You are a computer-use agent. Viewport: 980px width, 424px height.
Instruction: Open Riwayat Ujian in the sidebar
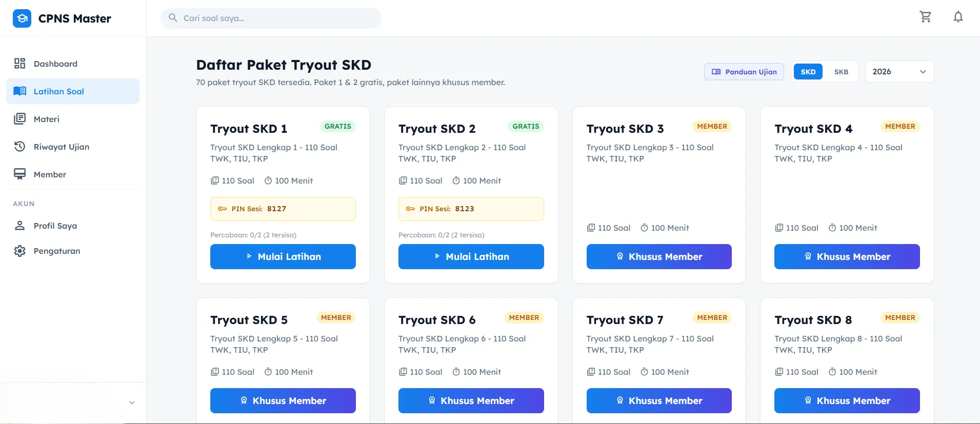[73, 147]
